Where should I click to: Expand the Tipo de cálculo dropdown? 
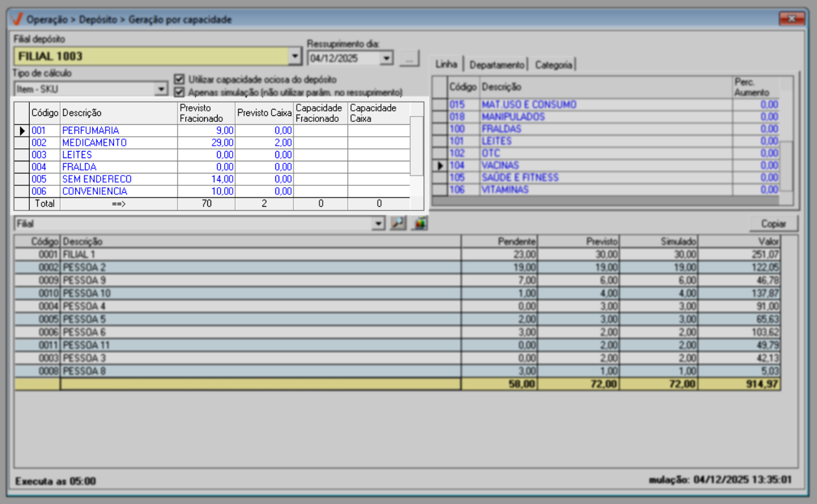pyautogui.click(x=161, y=89)
